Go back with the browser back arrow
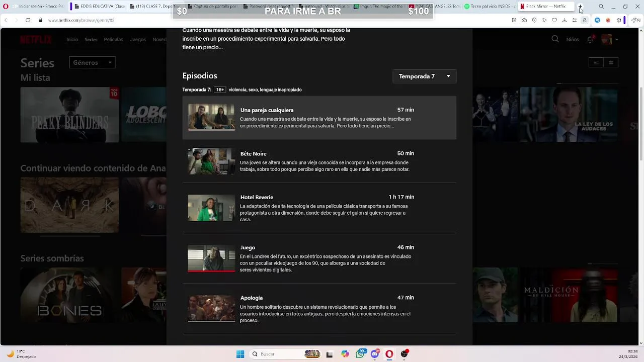This screenshot has height=362, width=644. coord(6,20)
